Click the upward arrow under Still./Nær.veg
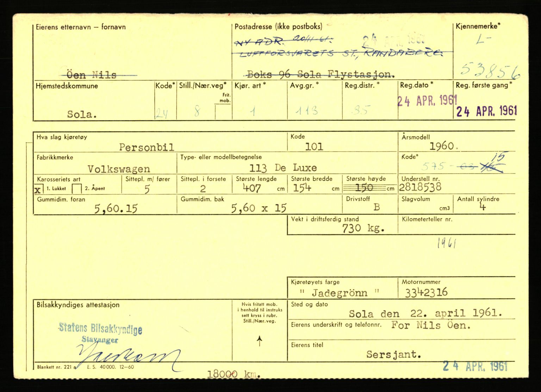 pos(260,341)
